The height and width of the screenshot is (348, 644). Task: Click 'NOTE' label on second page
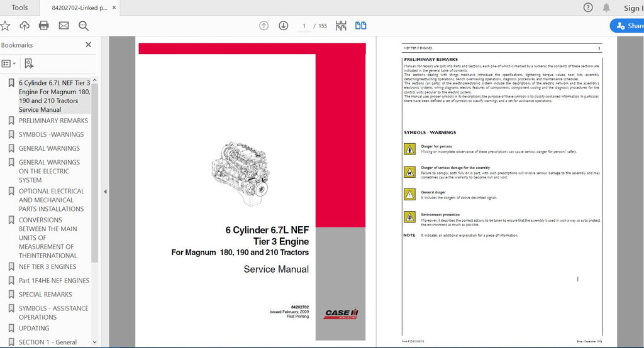pos(409,236)
